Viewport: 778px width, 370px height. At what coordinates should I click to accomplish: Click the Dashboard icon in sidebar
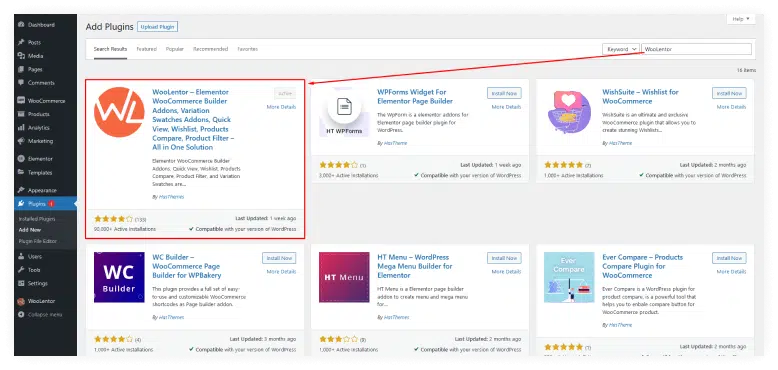(21, 25)
